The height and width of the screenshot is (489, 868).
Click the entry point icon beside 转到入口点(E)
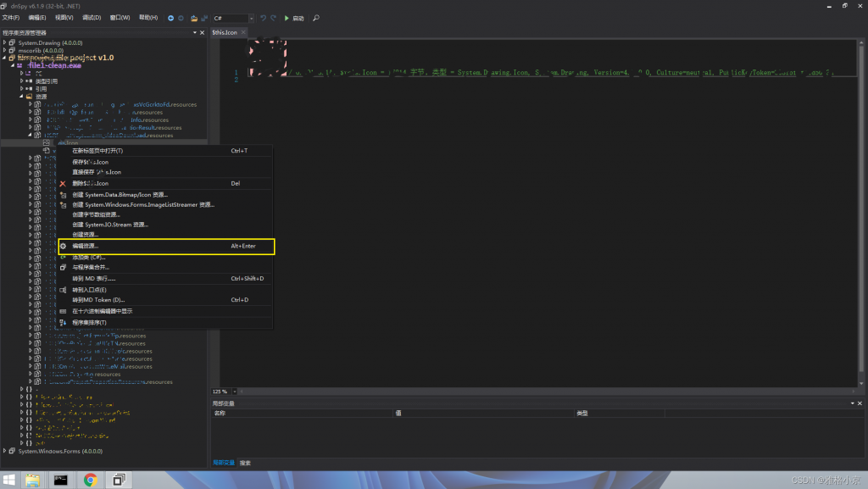[x=63, y=290]
